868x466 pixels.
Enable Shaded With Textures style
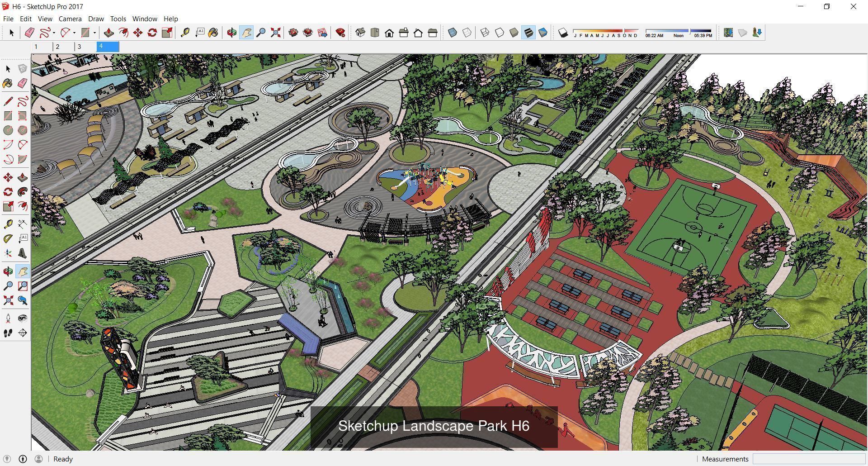point(528,33)
